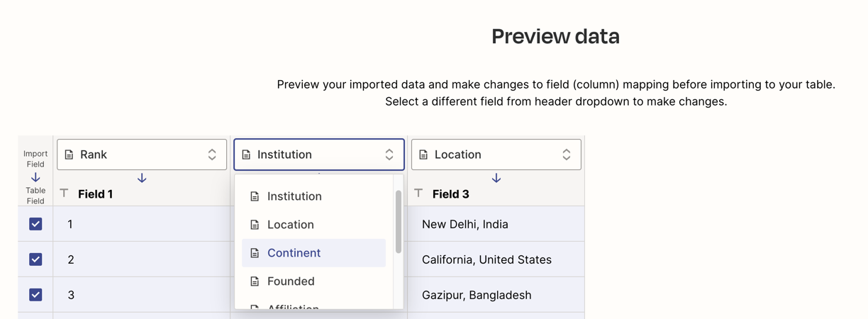Click down arrow under Rank dropdown
Viewport: 868px width, 319px height.
point(142,178)
